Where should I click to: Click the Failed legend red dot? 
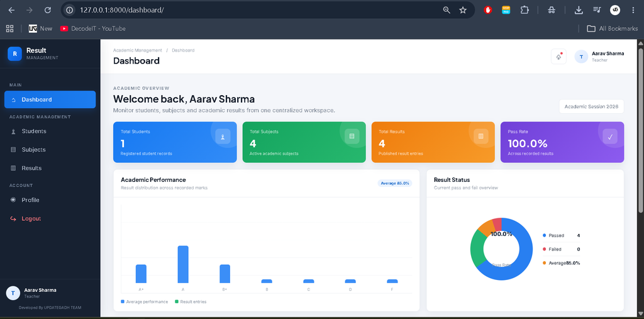tap(545, 249)
